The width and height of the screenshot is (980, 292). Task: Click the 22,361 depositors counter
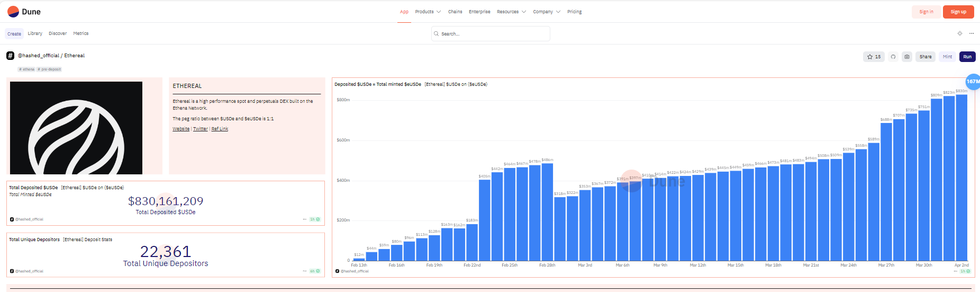click(166, 251)
